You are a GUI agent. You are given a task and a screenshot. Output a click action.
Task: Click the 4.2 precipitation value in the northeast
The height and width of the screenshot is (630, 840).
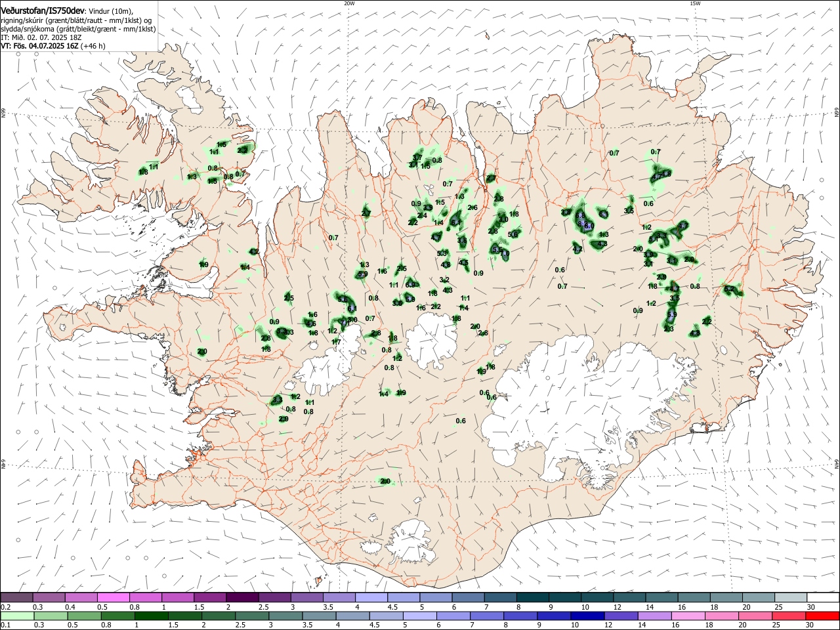coord(577,249)
